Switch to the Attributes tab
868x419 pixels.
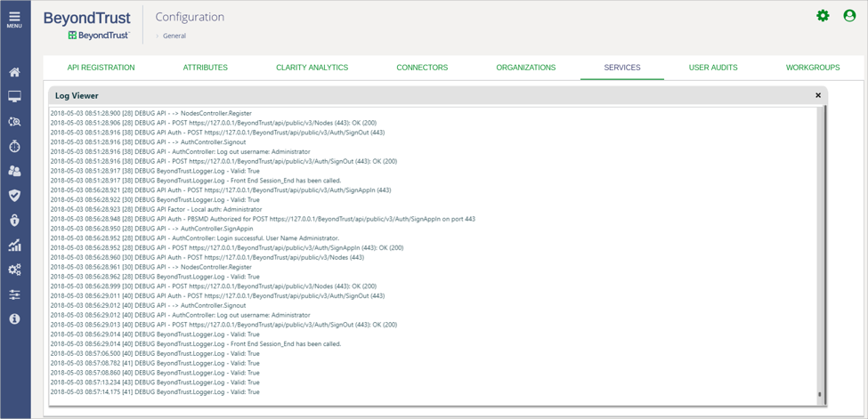tap(205, 68)
